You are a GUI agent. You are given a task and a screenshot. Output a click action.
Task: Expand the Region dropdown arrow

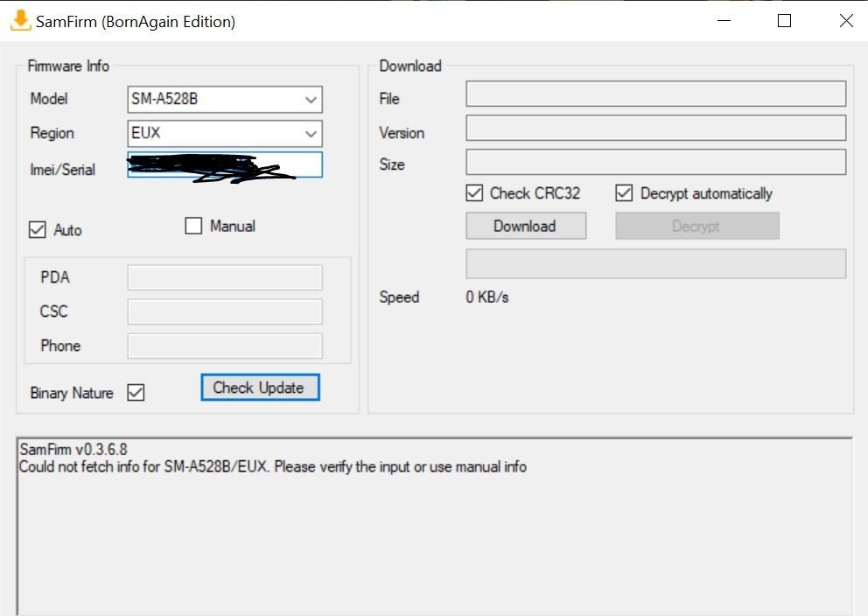pos(311,134)
